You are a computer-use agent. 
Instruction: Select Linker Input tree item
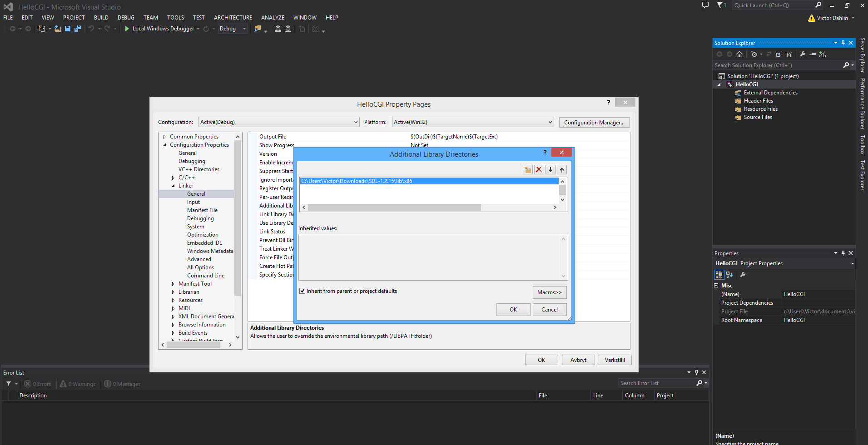(x=193, y=202)
